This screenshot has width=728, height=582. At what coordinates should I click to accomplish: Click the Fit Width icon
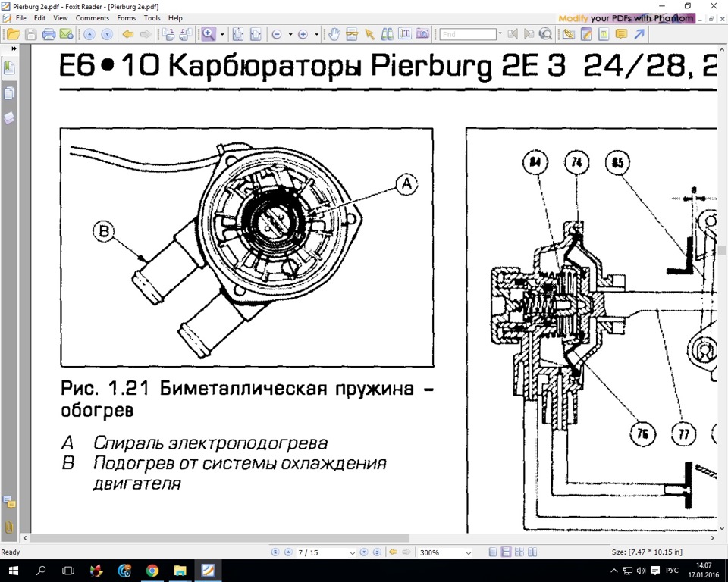[256, 34]
